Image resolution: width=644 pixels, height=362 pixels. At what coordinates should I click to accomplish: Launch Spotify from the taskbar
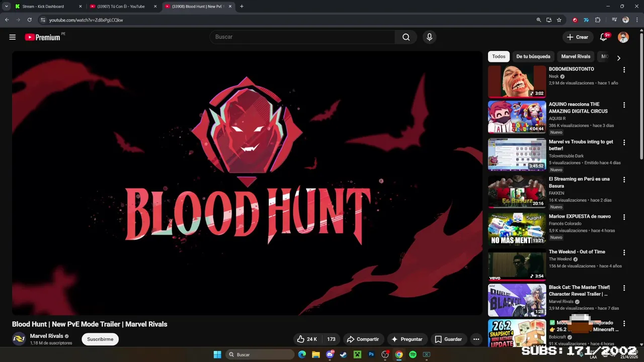point(413,354)
